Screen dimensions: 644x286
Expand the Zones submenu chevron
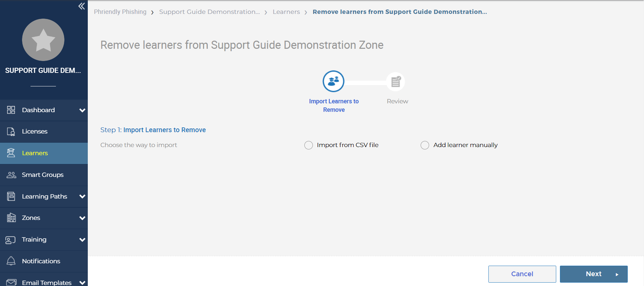pyautogui.click(x=82, y=218)
